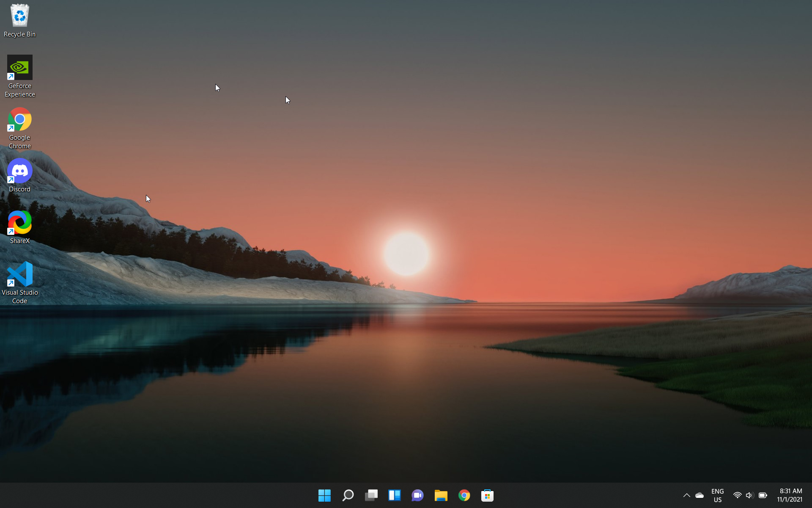
Task: Open File Explorer from the taskbar
Action: (441, 495)
